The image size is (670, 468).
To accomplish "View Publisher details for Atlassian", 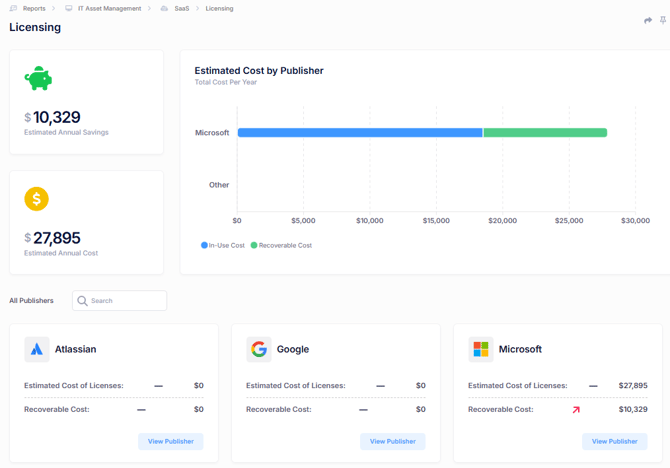I will point(171,441).
